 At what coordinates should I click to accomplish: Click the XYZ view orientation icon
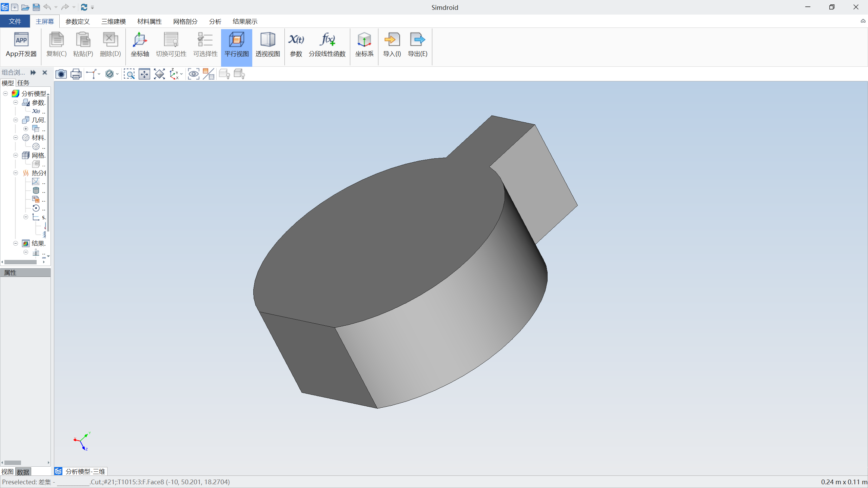tap(174, 74)
